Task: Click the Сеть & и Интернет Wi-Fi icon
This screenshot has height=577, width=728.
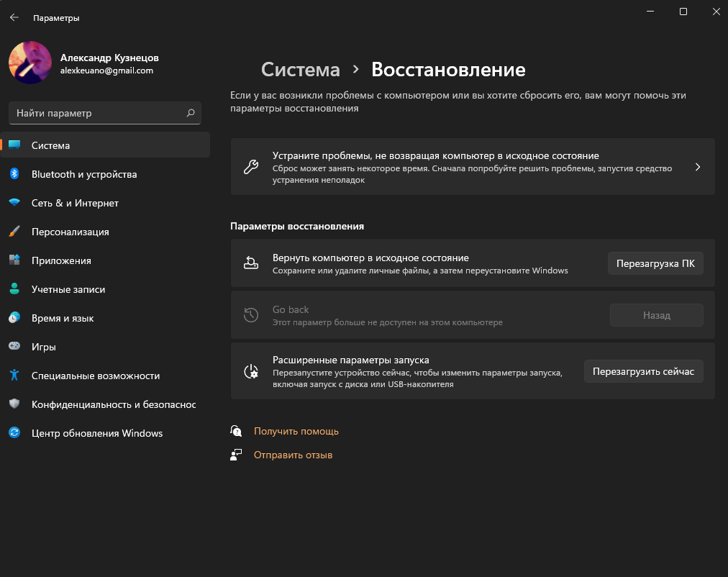Action: [x=14, y=203]
